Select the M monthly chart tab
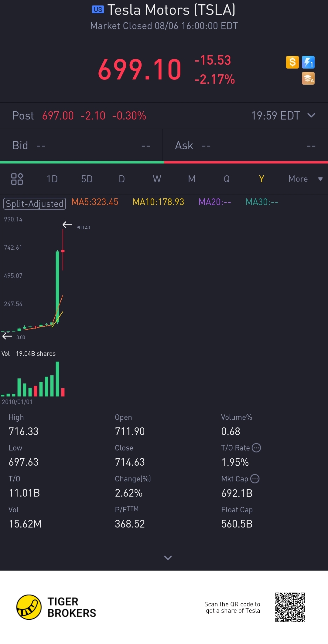This screenshot has width=328, height=644. point(192,179)
